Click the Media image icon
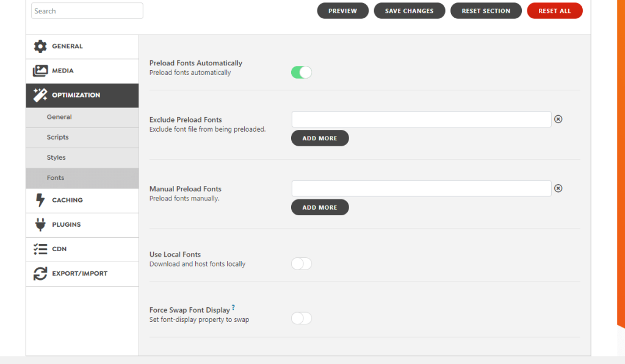 [40, 71]
